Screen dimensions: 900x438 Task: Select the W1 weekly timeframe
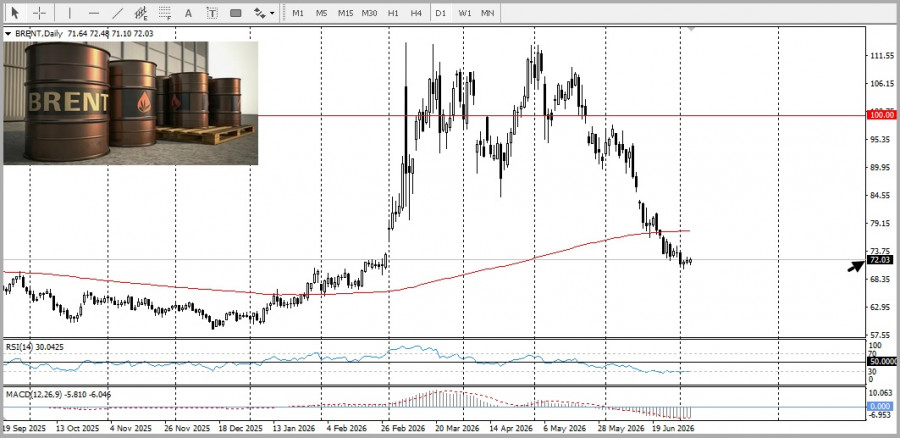point(464,13)
